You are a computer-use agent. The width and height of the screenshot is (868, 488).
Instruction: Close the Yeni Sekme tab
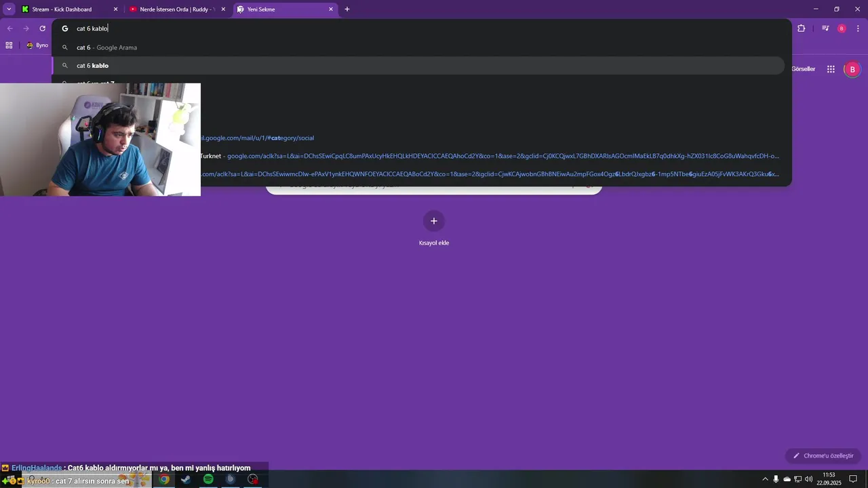[331, 9]
